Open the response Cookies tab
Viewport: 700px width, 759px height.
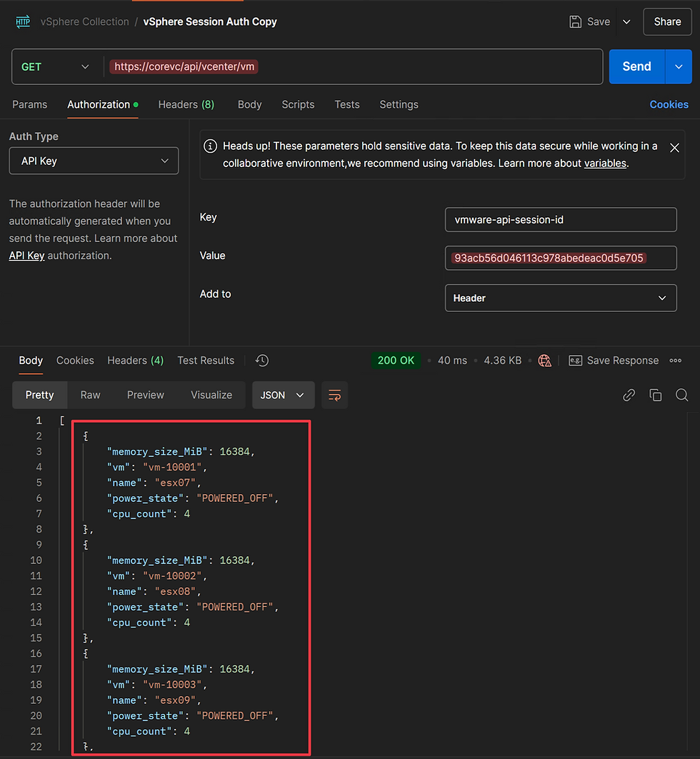(75, 361)
